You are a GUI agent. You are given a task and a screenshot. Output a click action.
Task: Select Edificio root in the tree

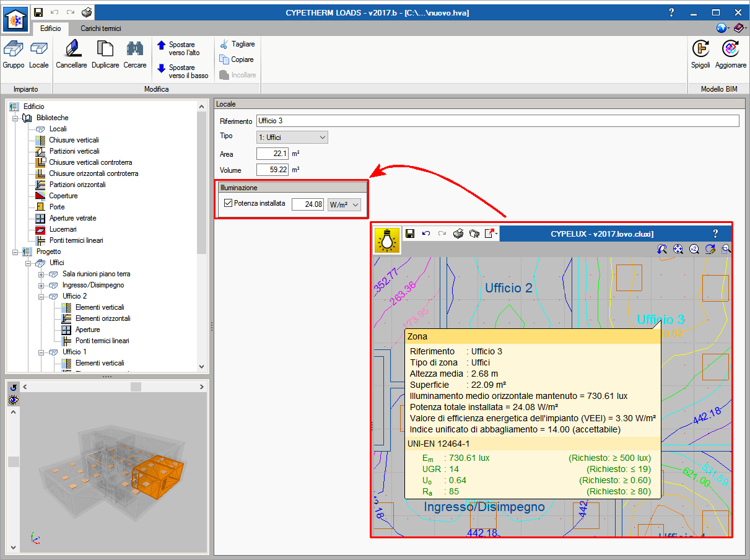tap(33, 107)
